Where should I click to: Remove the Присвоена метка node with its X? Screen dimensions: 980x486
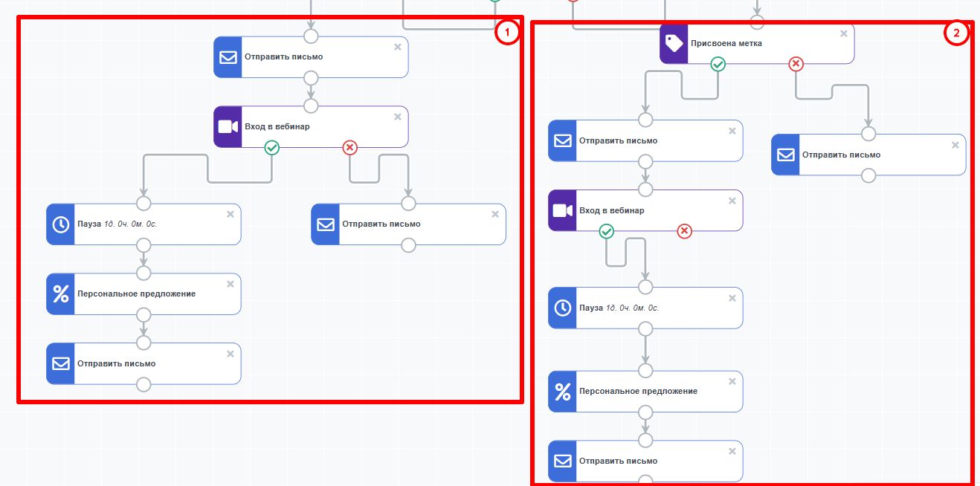point(844,33)
